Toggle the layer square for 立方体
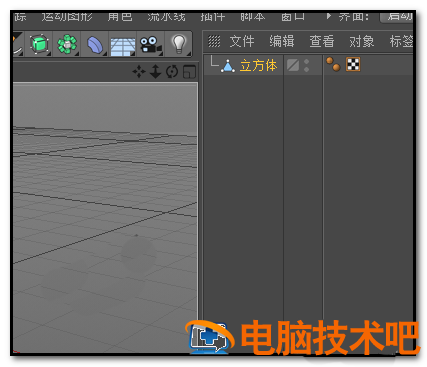Image resolution: width=427 pixels, height=367 pixels. [293, 65]
